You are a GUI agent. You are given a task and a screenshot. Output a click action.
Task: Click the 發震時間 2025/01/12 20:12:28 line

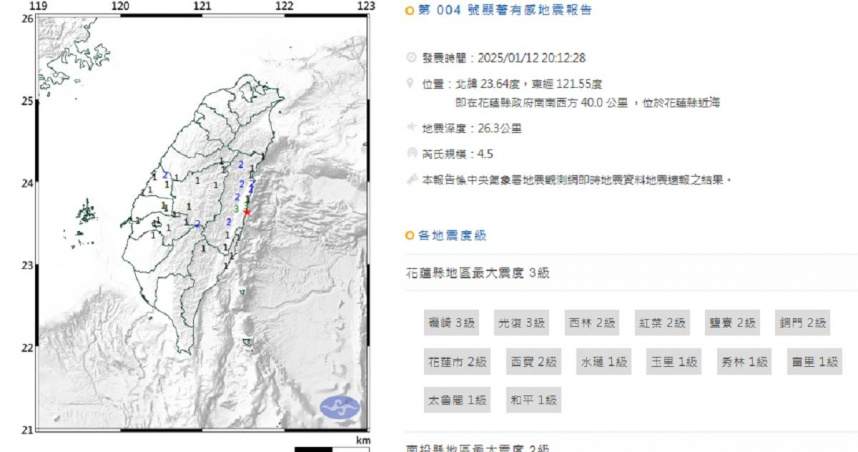[x=503, y=58]
